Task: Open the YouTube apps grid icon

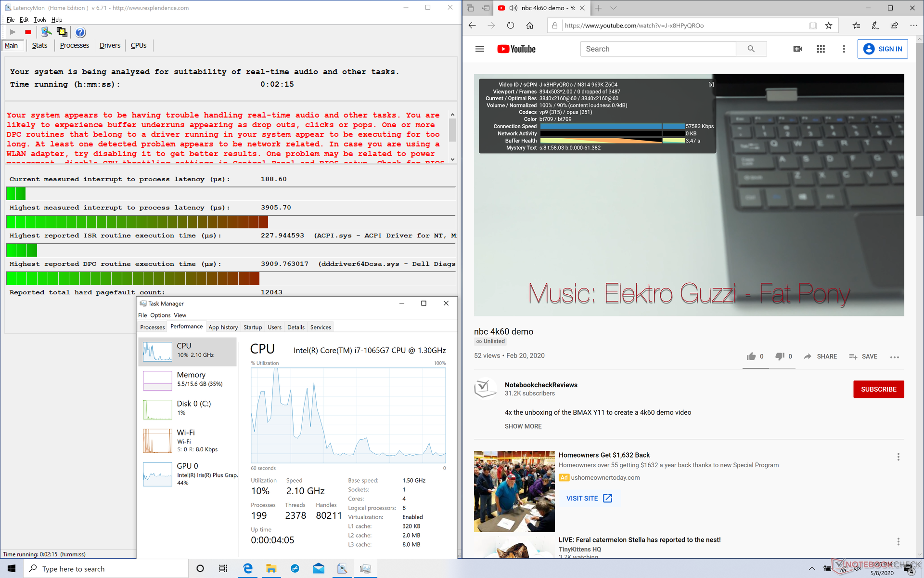Action: pyautogui.click(x=821, y=49)
